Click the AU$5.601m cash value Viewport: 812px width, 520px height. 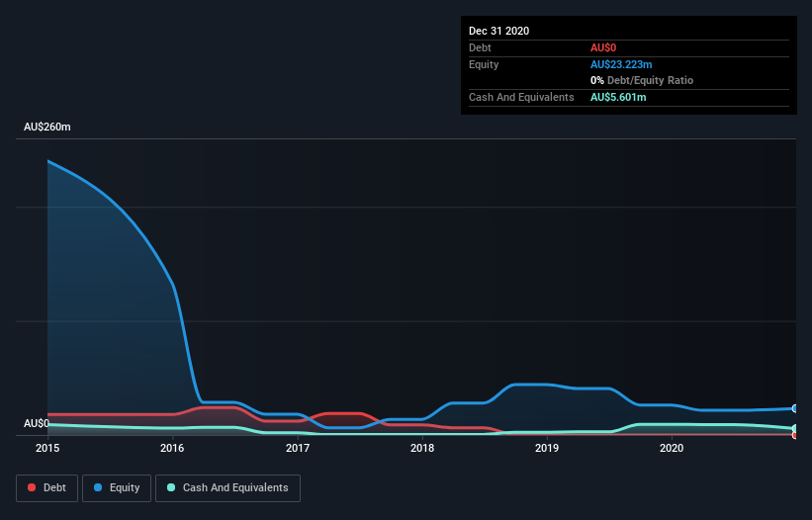coord(618,97)
